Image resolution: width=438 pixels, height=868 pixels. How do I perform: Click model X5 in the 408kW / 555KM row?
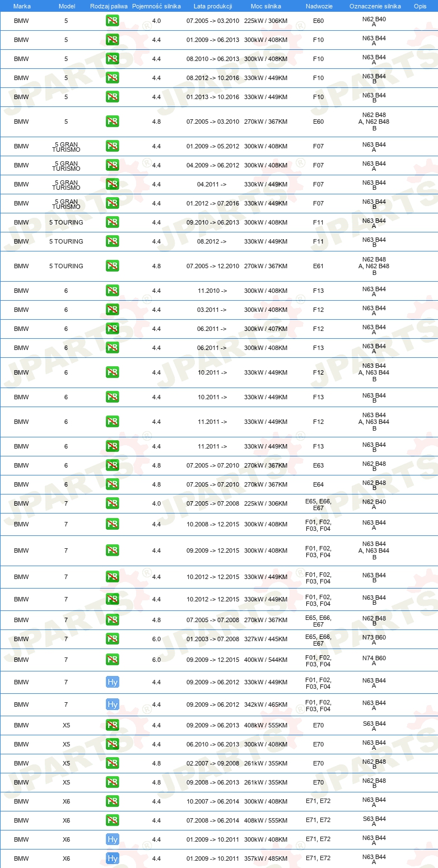(x=66, y=725)
